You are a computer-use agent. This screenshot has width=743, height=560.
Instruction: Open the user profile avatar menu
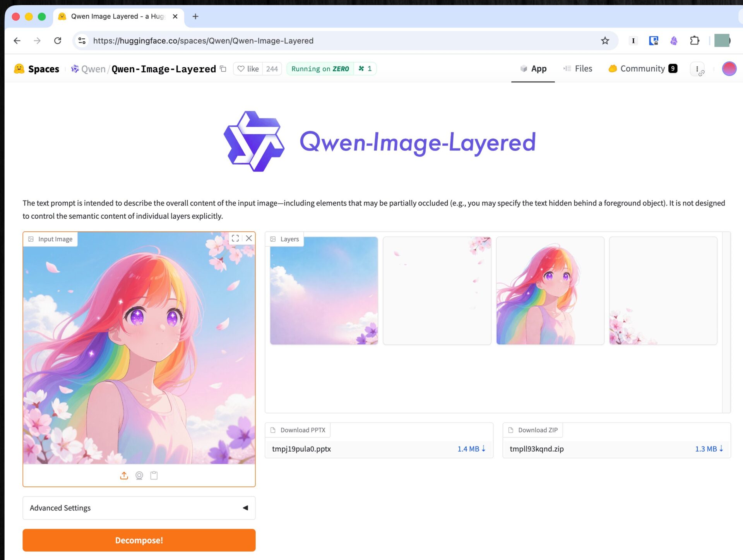729,69
